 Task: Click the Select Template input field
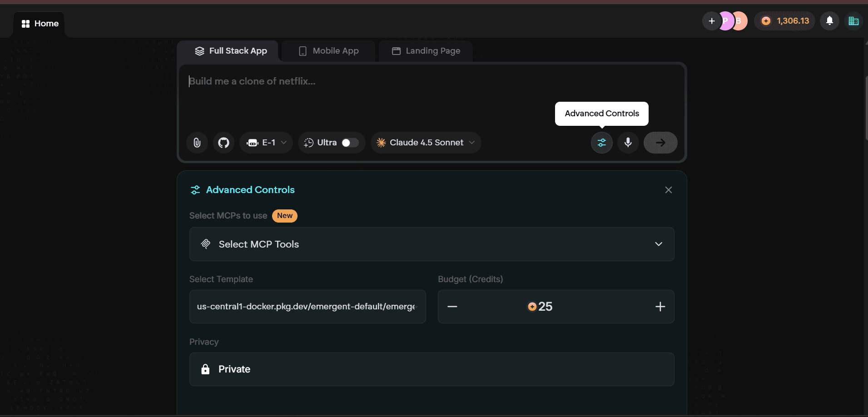[x=308, y=307]
